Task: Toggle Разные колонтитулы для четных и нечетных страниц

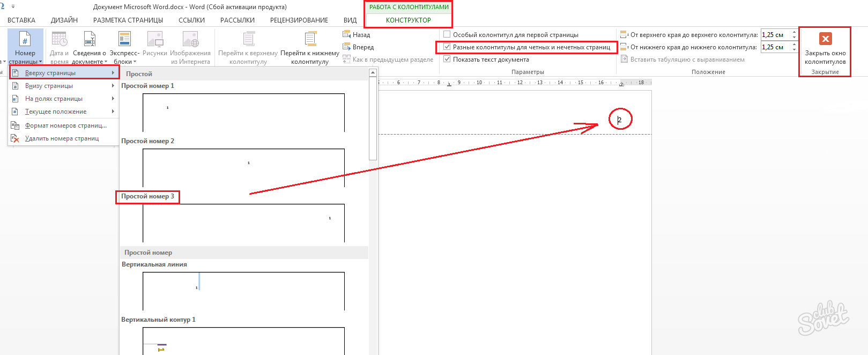Action: pos(447,47)
